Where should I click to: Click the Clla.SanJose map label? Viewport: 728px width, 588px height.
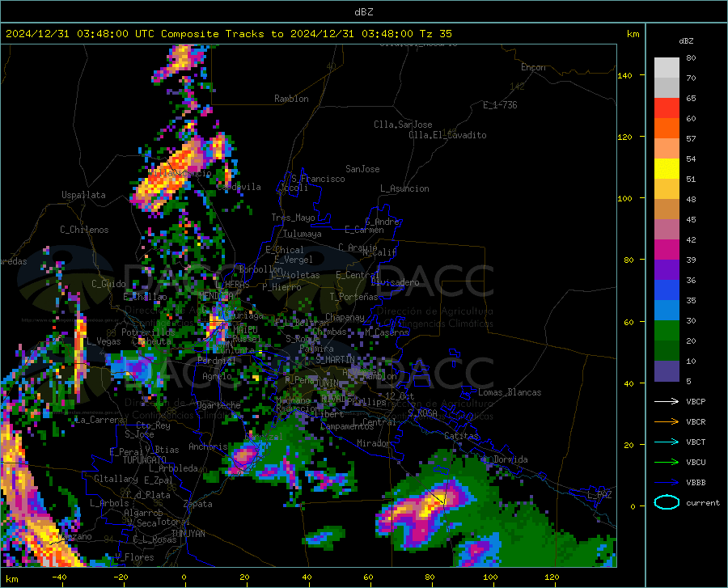pos(403,125)
